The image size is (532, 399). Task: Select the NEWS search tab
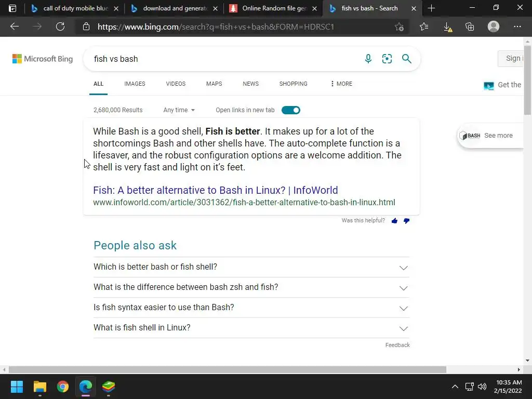(251, 84)
